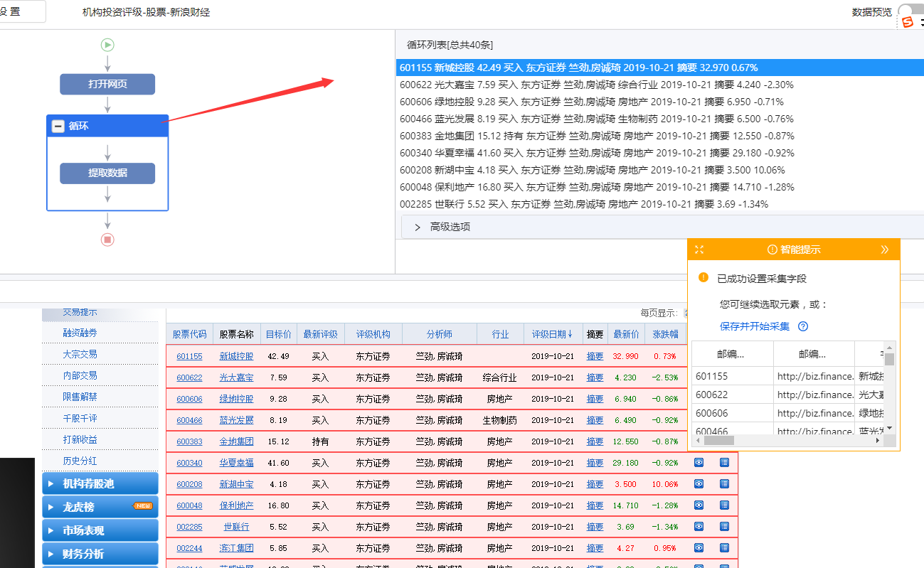Open stock code link 601155

point(189,356)
